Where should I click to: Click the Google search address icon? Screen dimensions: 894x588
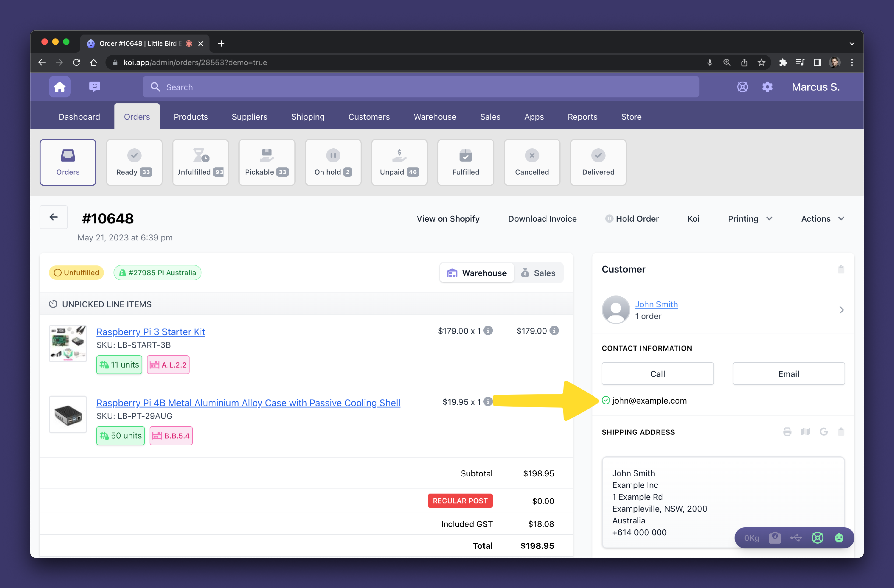pyautogui.click(x=823, y=432)
